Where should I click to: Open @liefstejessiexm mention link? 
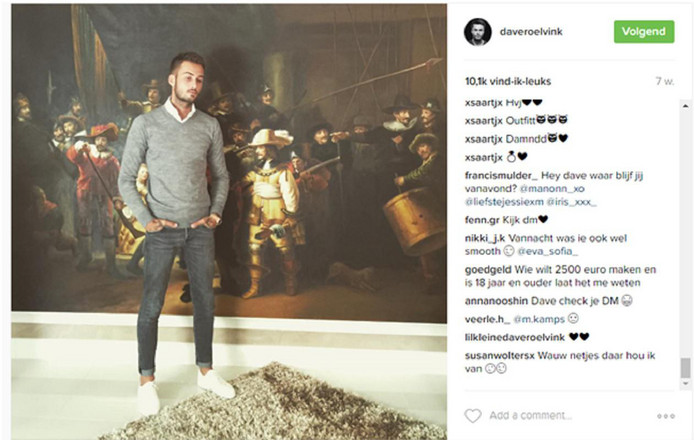tap(504, 202)
